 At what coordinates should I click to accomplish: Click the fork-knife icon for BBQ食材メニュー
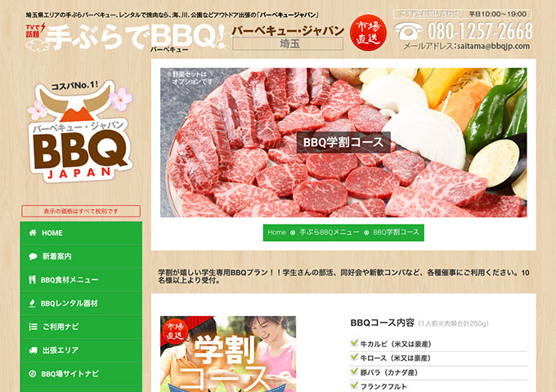32,280
